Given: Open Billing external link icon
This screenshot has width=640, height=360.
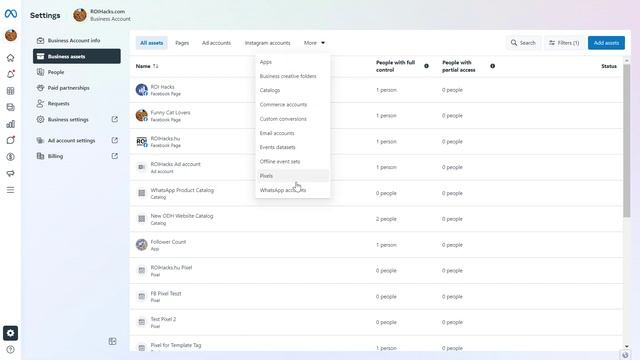Looking at the screenshot, I should click(x=115, y=156).
